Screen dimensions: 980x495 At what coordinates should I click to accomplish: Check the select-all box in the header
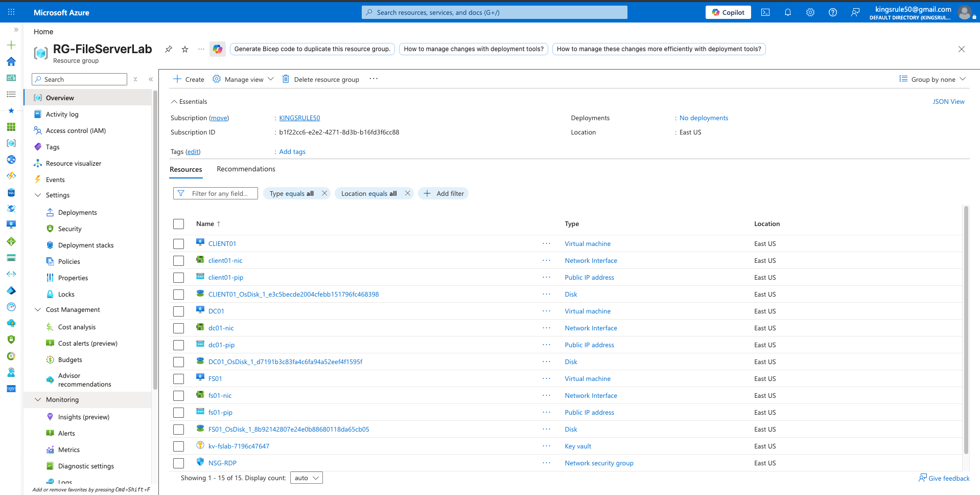pyautogui.click(x=178, y=224)
